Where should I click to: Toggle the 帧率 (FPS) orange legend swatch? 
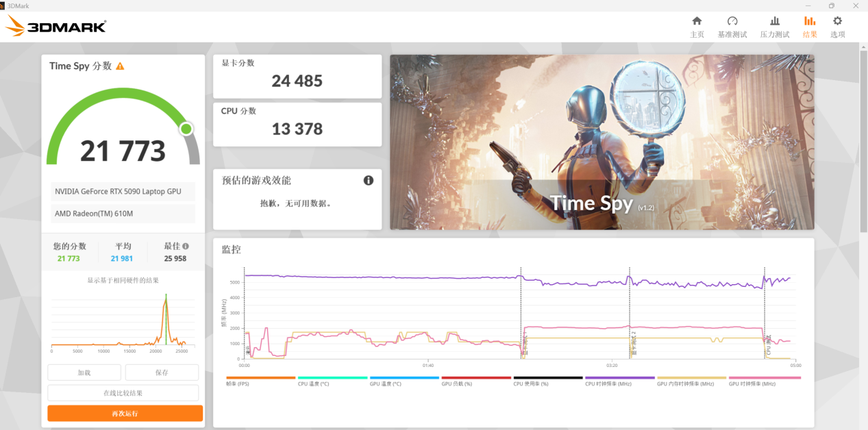[x=260, y=378]
